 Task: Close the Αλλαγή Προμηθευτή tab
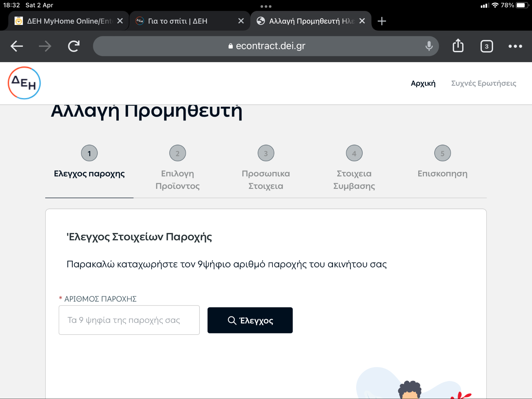click(x=362, y=21)
